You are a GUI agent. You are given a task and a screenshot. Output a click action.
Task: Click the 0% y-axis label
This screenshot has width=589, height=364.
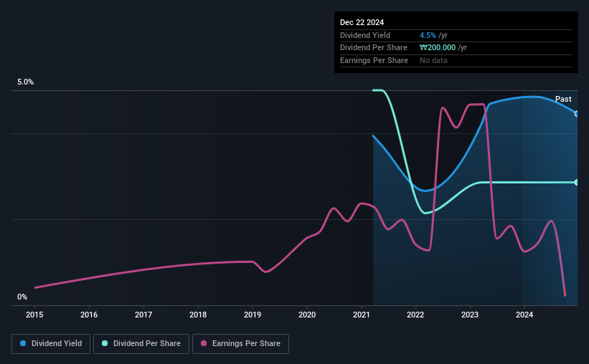22,297
